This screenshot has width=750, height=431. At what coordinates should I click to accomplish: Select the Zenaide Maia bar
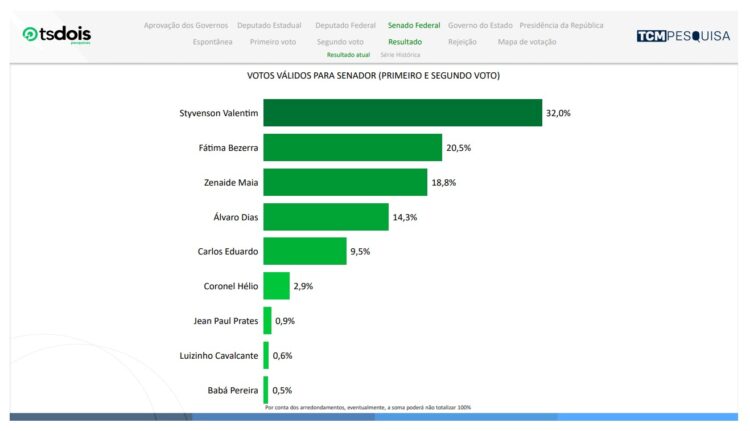coord(345,182)
